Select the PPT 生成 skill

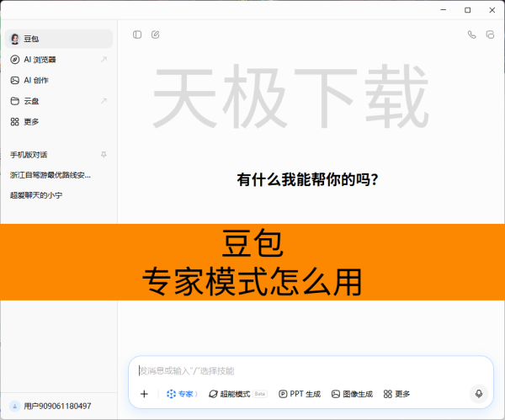coord(300,393)
